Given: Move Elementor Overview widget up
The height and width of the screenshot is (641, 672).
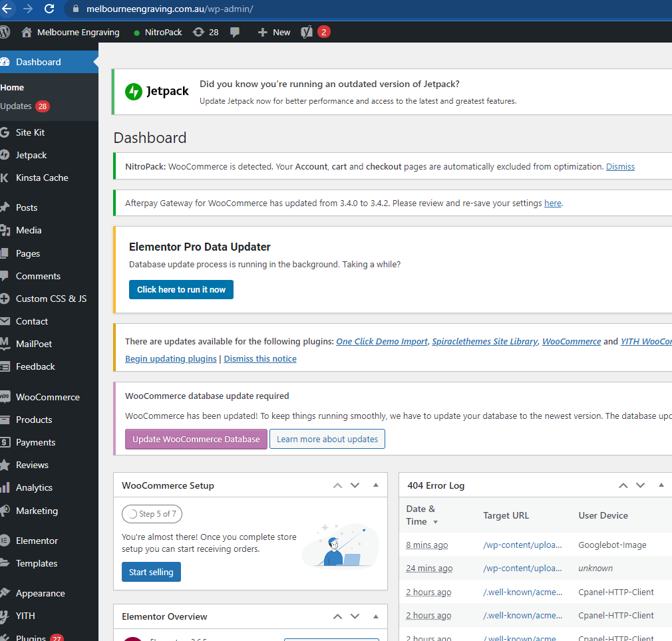Looking at the screenshot, I should coord(337,616).
